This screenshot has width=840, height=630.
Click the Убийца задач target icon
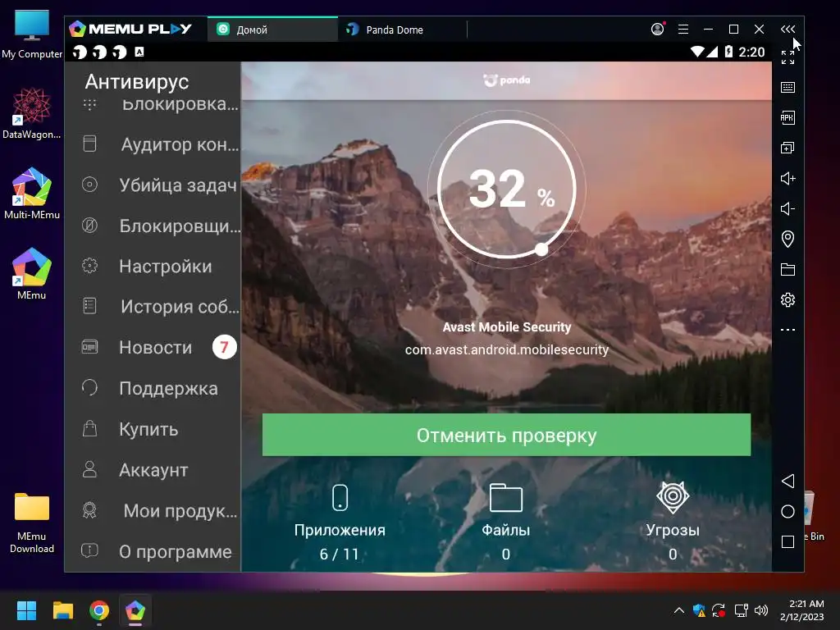tap(89, 185)
